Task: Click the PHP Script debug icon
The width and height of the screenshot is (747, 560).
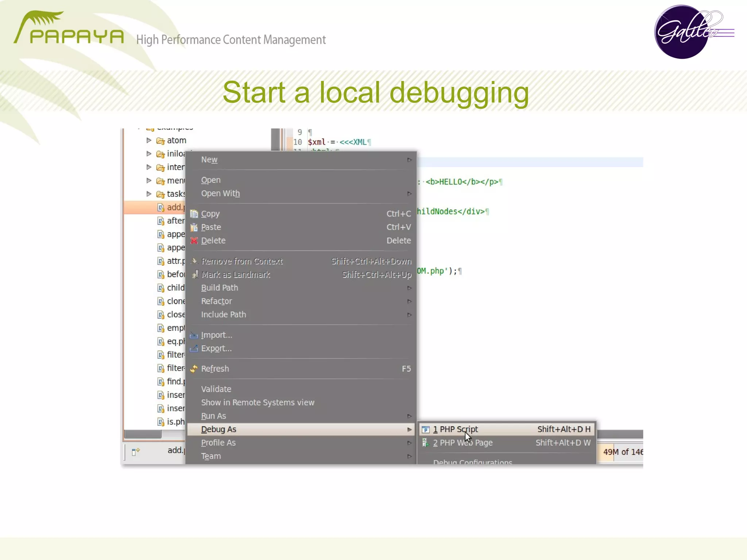Action: coord(425,429)
